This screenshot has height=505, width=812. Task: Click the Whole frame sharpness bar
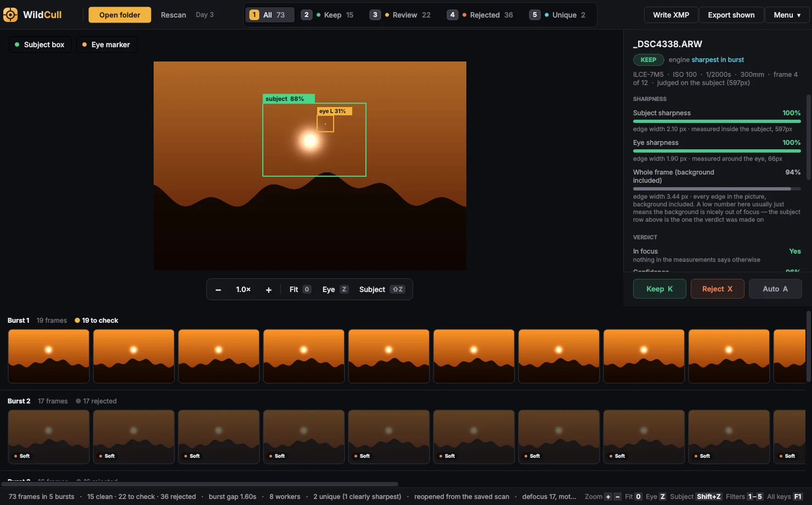pyautogui.click(x=717, y=189)
